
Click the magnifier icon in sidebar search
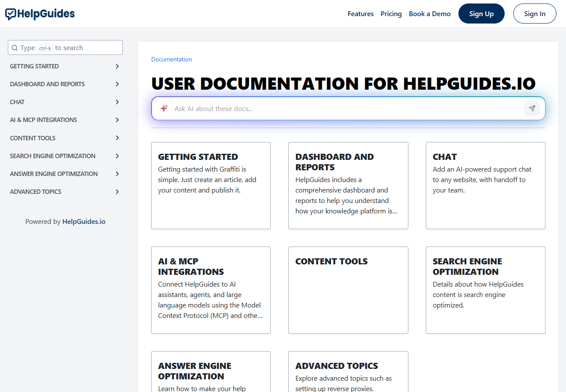pos(15,48)
